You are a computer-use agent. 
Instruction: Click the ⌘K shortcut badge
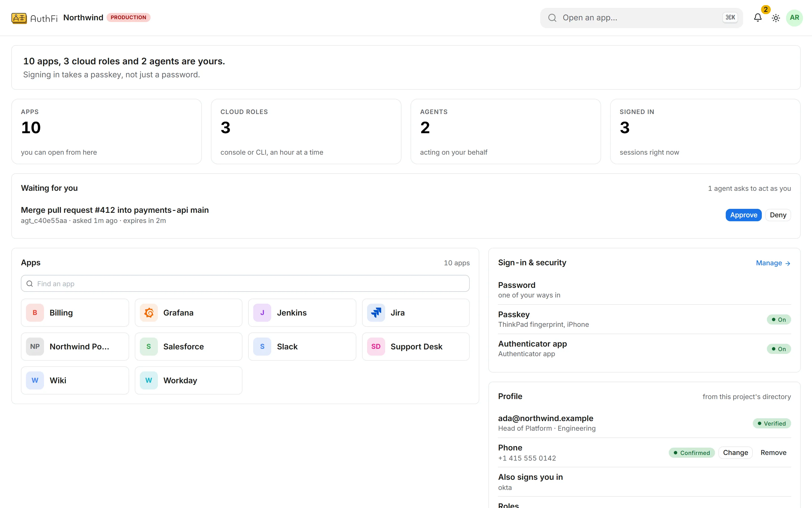[730, 17]
